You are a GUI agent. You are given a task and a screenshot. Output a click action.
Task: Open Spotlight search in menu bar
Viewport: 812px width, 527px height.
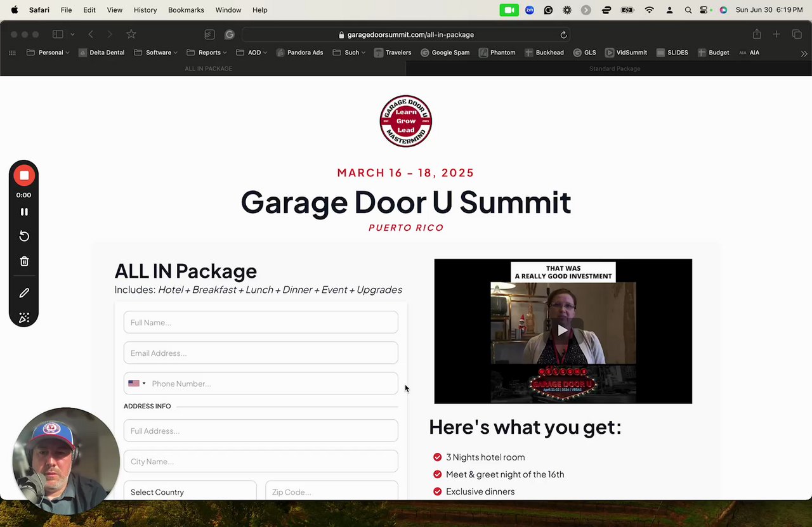coord(688,10)
